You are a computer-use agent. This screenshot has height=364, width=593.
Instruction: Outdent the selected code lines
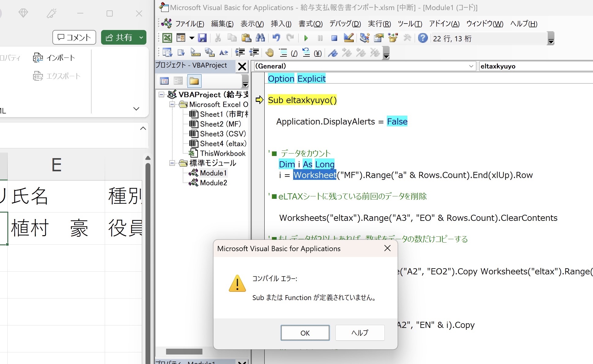[x=254, y=53]
